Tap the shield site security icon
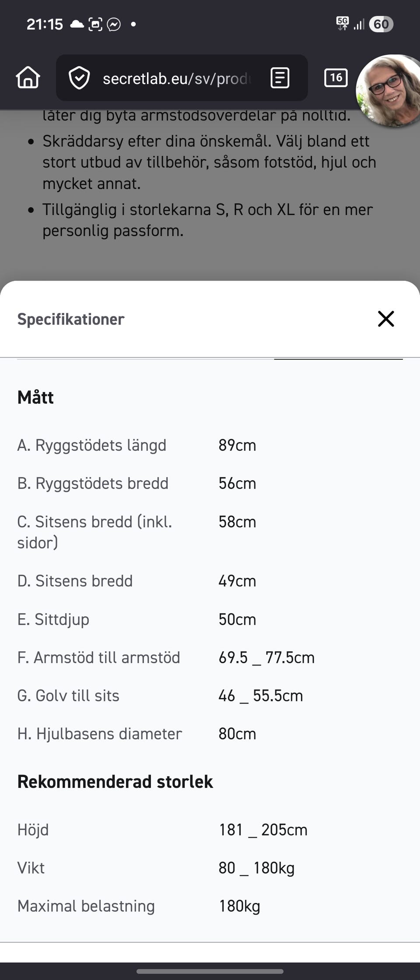Screen dimensions: 420x980 (79, 78)
